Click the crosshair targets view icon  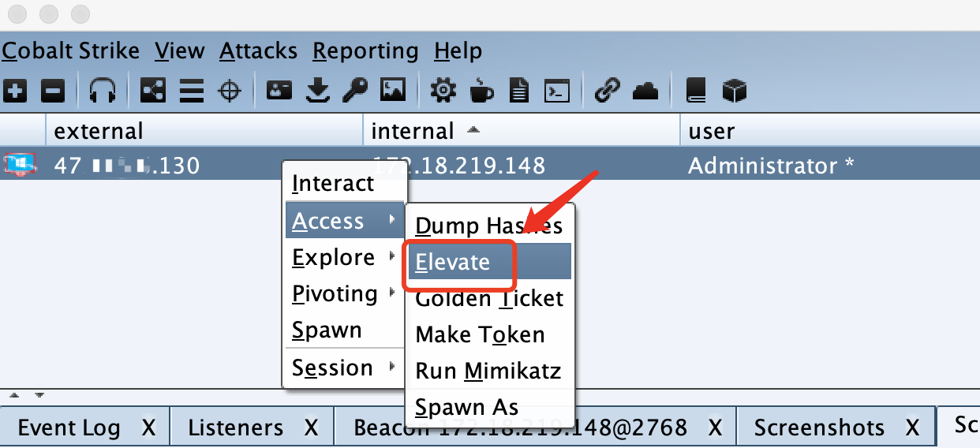click(x=229, y=91)
